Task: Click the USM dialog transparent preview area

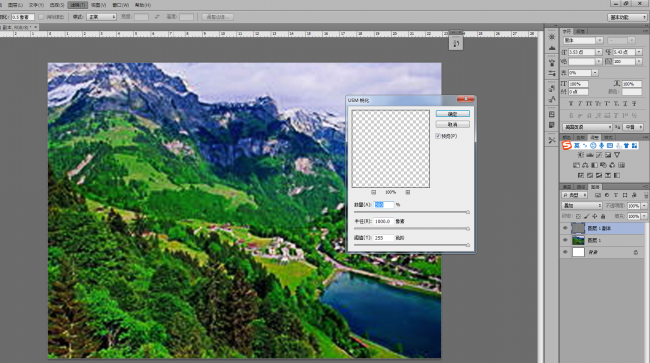Action: [390, 149]
